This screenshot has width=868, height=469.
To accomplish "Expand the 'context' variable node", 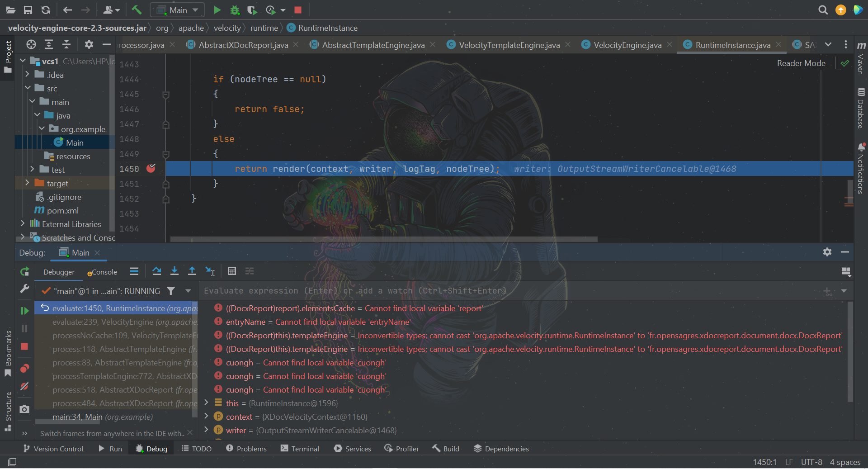I will (x=207, y=416).
